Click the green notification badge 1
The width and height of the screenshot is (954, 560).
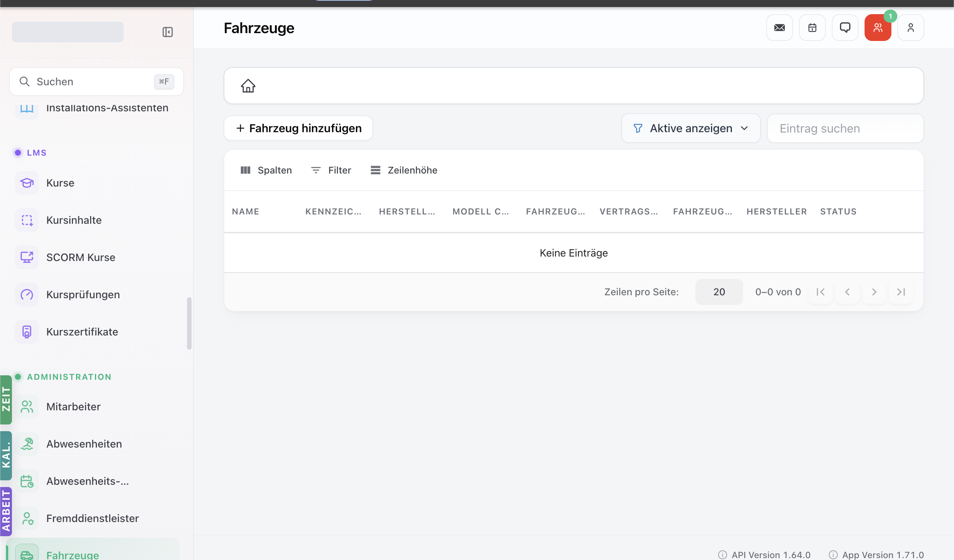point(890,16)
